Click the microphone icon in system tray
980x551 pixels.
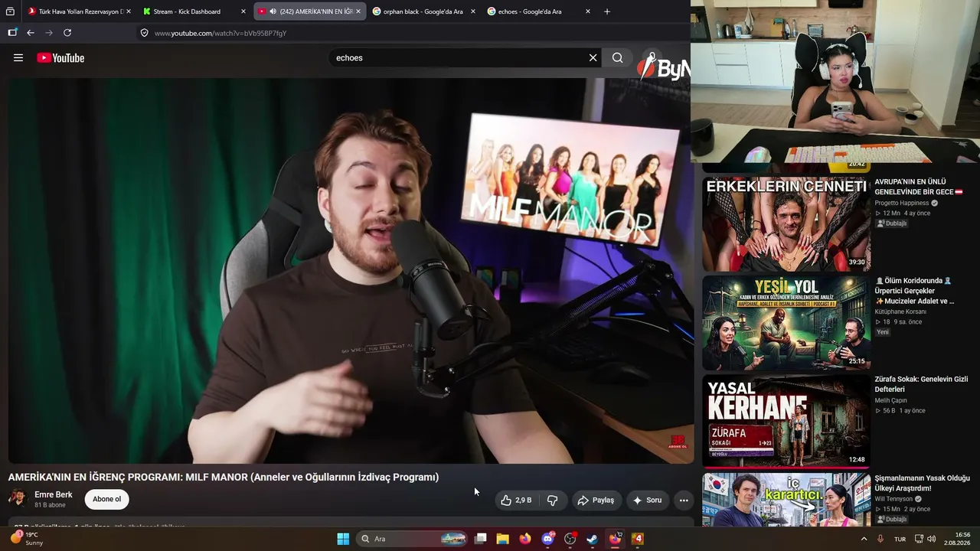point(880,539)
